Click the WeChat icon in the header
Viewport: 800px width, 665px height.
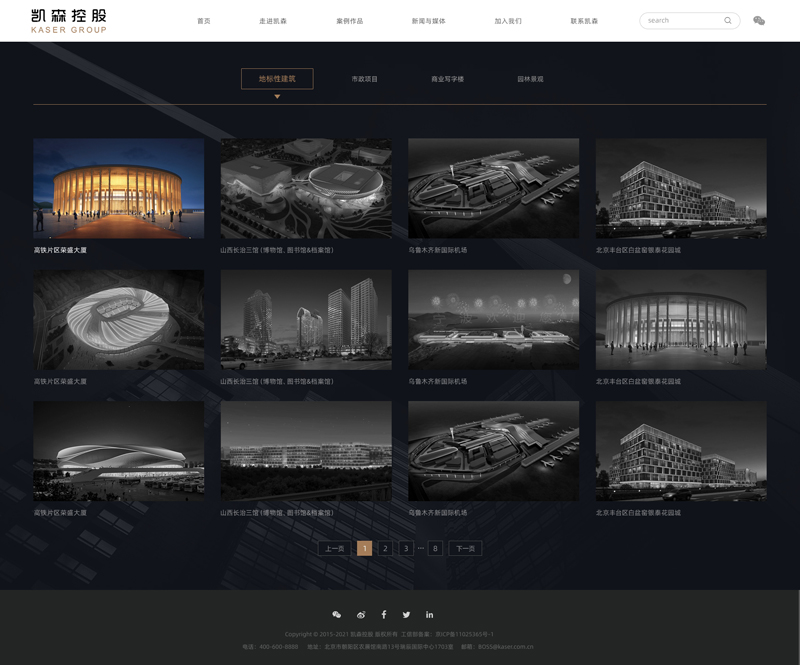(759, 20)
